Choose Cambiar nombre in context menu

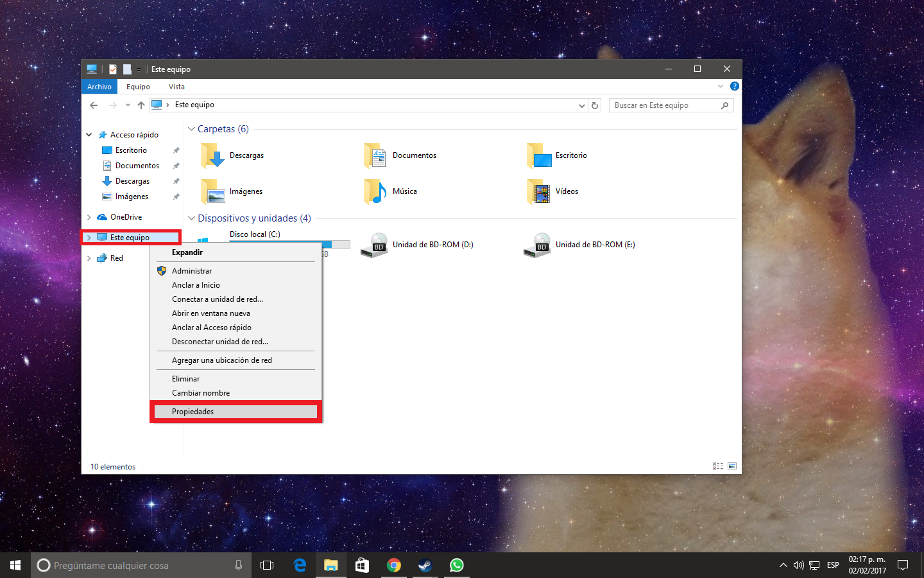[x=235, y=393]
